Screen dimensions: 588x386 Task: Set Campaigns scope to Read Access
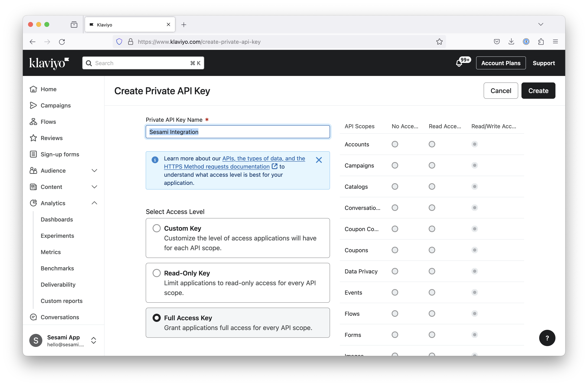432,165
